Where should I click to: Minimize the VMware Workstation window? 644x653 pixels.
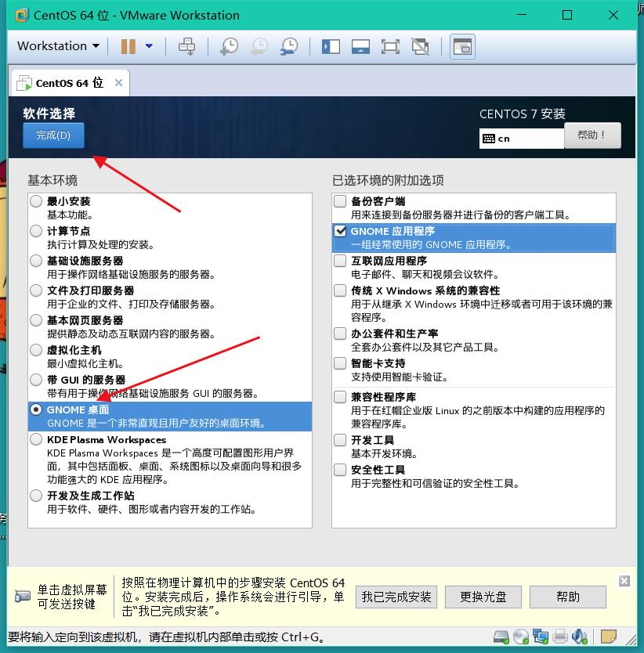[522, 15]
